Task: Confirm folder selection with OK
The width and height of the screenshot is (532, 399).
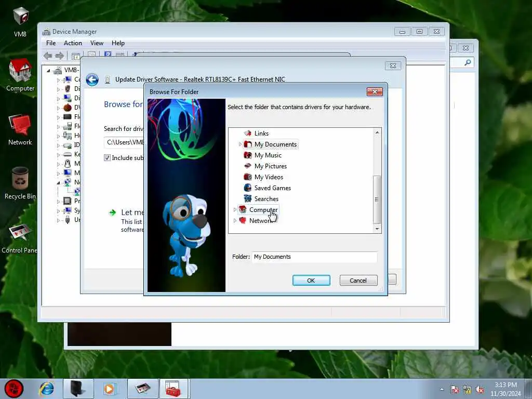Action: pos(311,280)
